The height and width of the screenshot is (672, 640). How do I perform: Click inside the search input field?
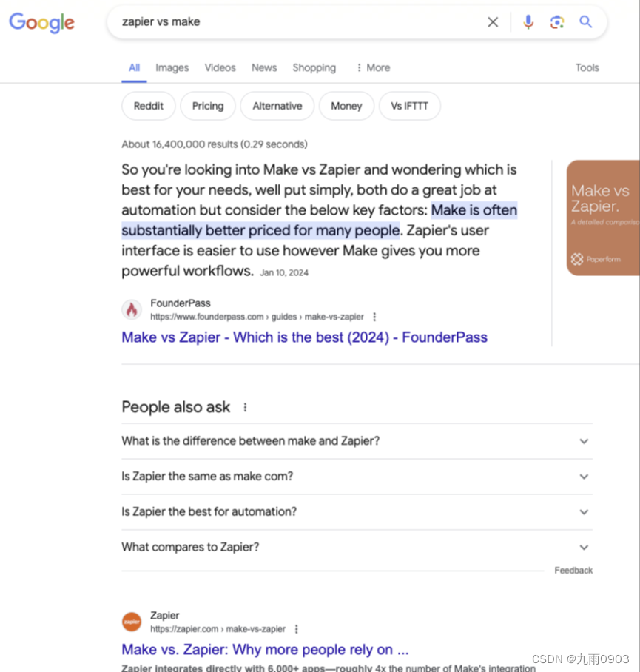(259, 22)
